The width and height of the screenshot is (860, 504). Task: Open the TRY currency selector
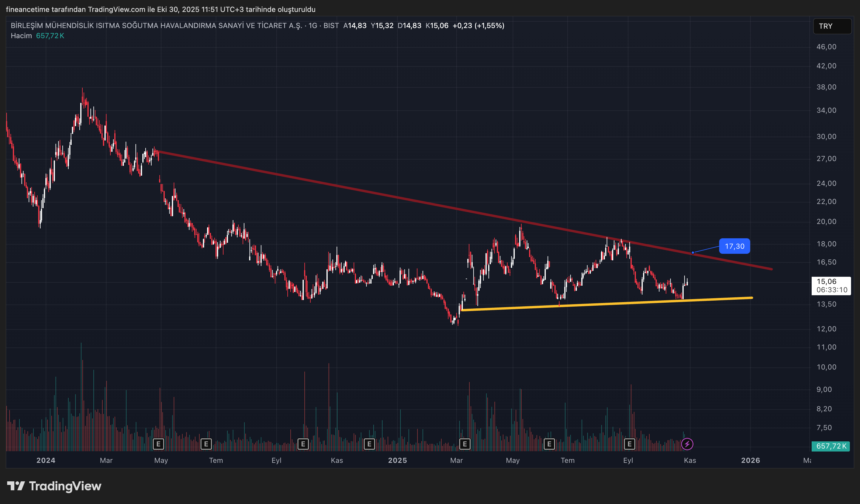(832, 26)
